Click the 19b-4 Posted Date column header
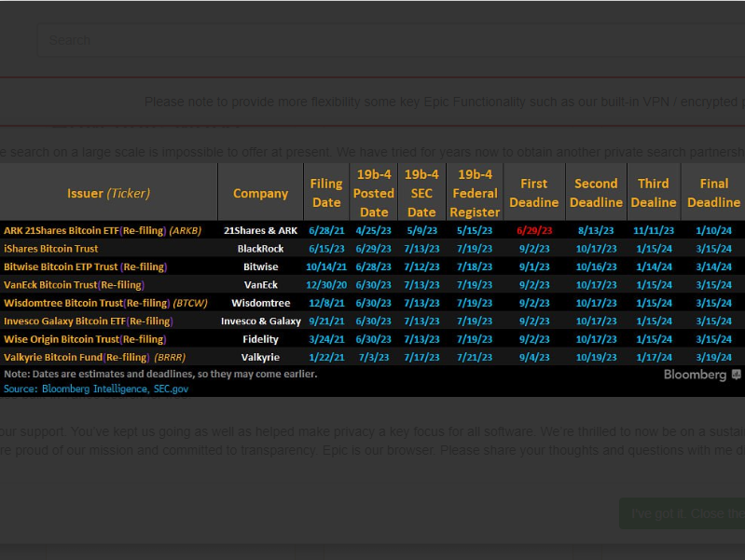Viewport: 745px width, 560px height. tap(374, 193)
